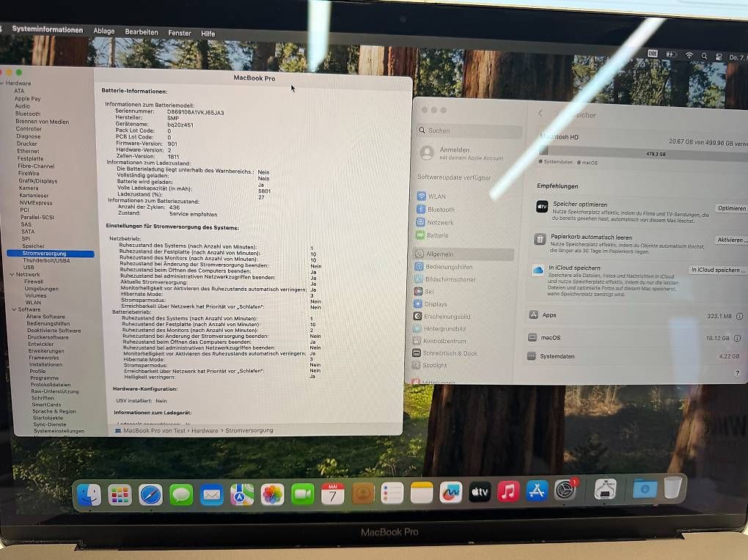
Task: Open Finder from the Dock
Action: [89, 495]
